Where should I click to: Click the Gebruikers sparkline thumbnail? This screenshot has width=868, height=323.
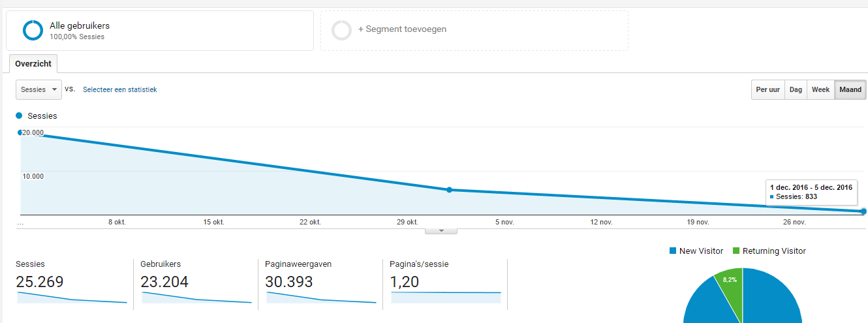point(196,298)
